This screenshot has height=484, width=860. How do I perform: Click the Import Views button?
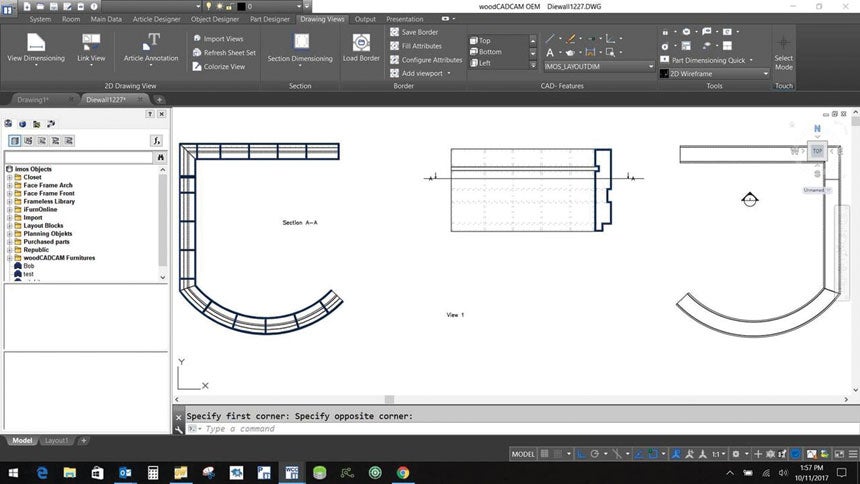pyautogui.click(x=218, y=39)
